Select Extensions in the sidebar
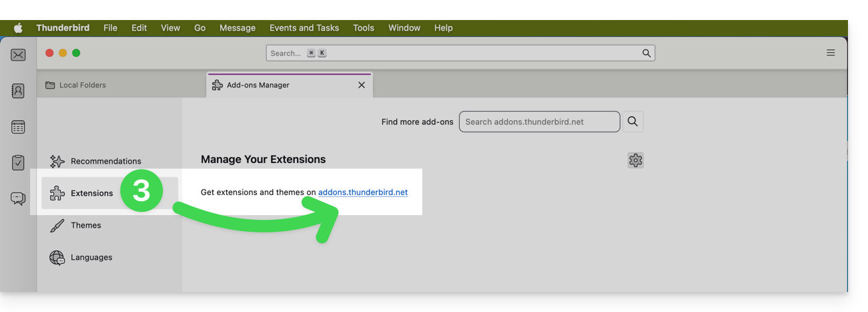 (91, 193)
